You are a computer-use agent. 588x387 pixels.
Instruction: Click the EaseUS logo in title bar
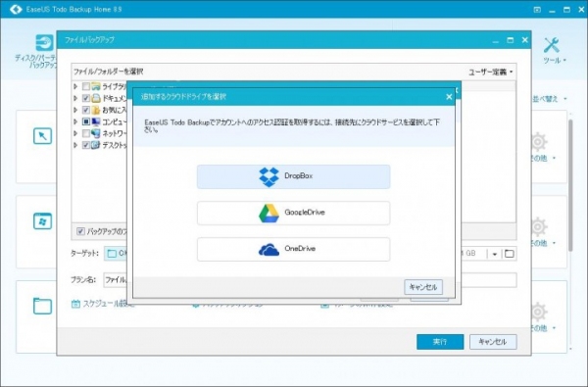[16, 9]
